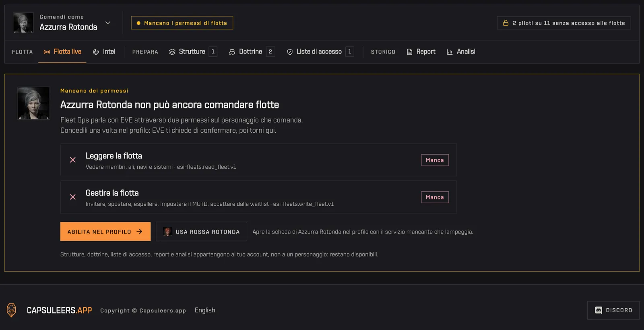The image size is (644, 330).
Task: Click the arrow icon in Abilita nel profilo
Action: [x=139, y=232]
